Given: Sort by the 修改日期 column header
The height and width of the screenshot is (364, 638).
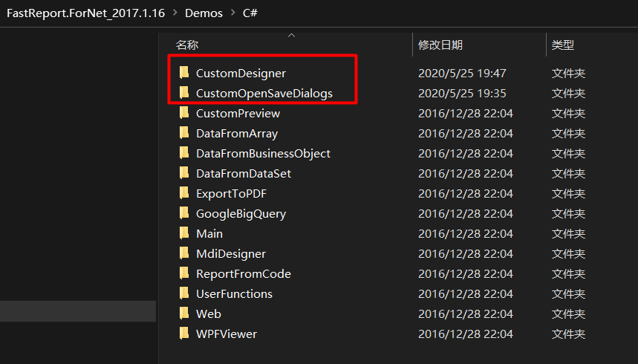Looking at the screenshot, I should 440,45.
